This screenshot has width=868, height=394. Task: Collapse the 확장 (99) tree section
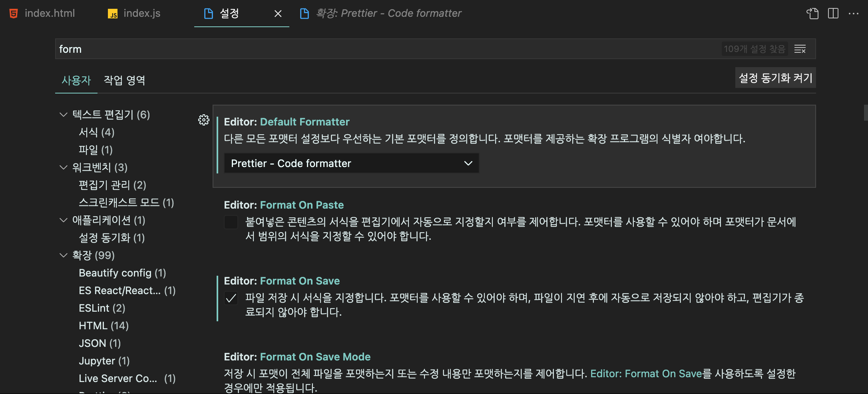click(63, 255)
